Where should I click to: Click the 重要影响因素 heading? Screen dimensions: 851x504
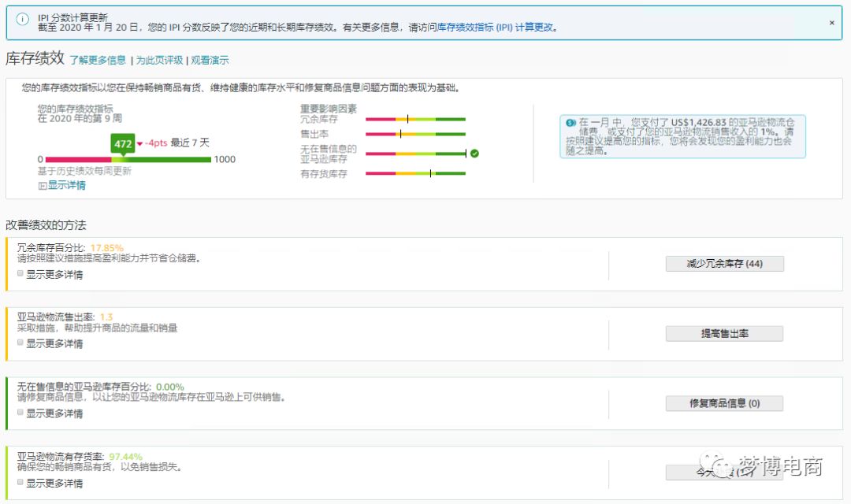click(329, 109)
